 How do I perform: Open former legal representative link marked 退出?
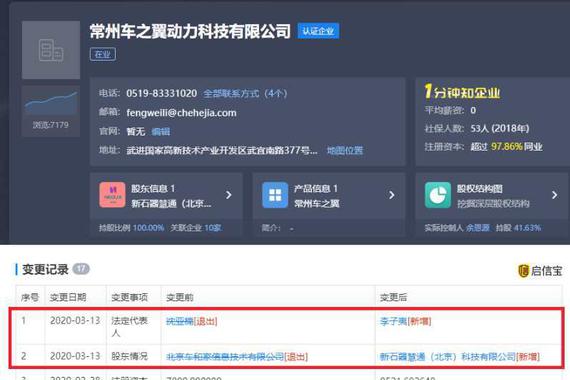pyautogui.click(x=180, y=321)
